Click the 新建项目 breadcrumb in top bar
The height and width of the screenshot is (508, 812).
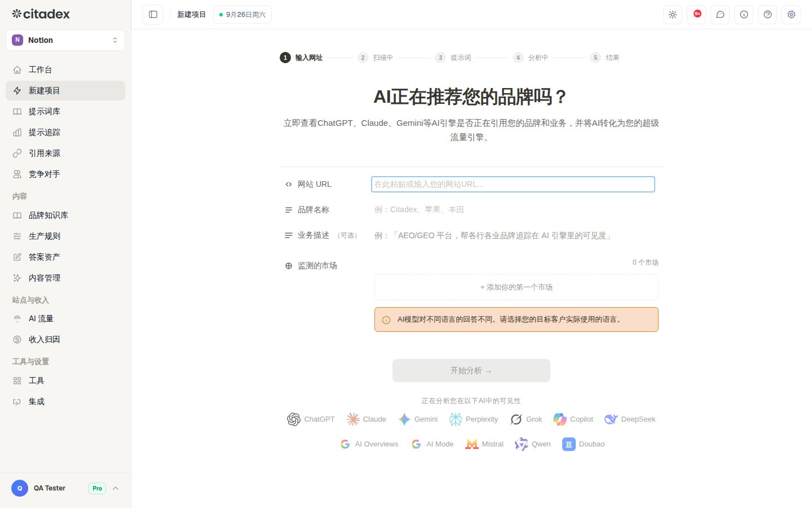point(192,15)
